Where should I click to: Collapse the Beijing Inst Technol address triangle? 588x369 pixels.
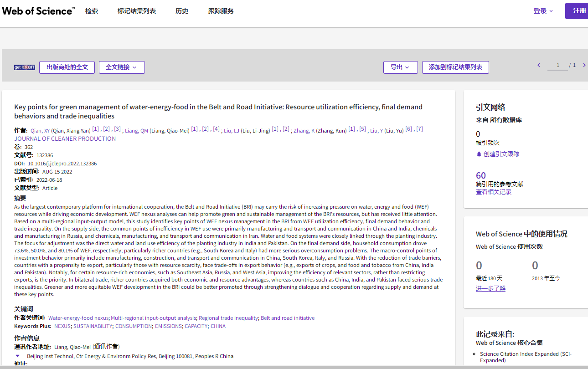tap(17, 356)
